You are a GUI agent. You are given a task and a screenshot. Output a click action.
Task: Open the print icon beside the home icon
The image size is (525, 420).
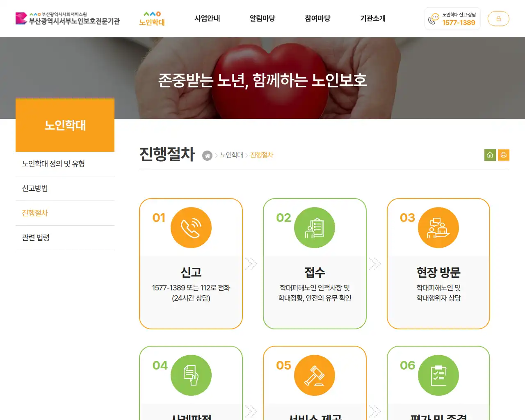[504, 155]
